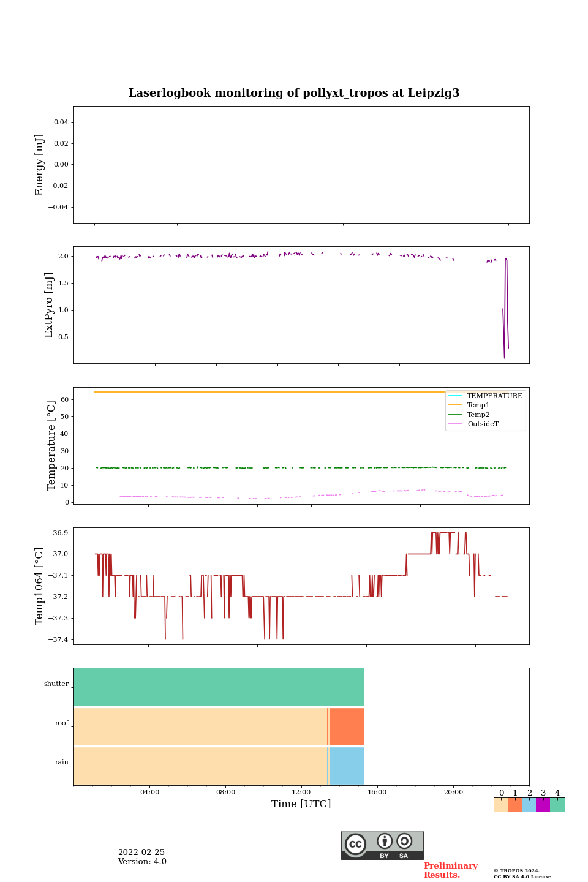588x882 pixels.
Task: Pick the light blue colorbar swatch for 2
Action: point(529,805)
